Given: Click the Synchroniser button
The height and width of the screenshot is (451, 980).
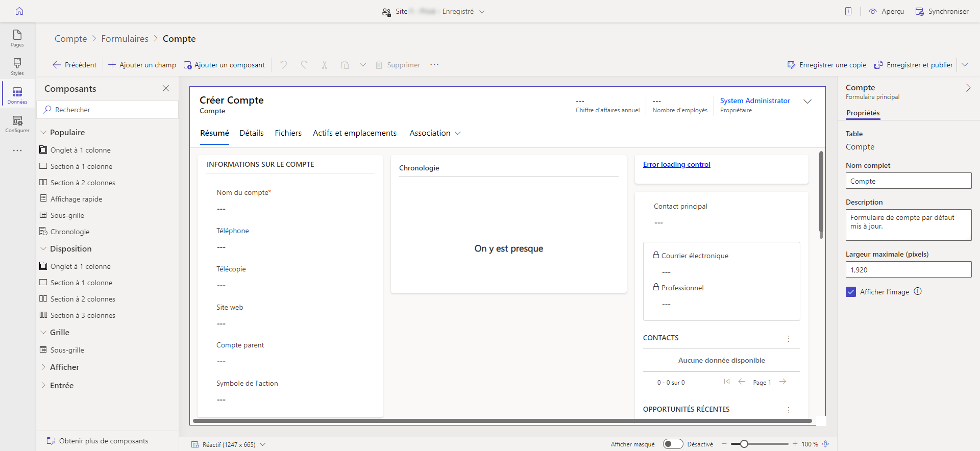Looking at the screenshot, I should pyautogui.click(x=942, y=11).
